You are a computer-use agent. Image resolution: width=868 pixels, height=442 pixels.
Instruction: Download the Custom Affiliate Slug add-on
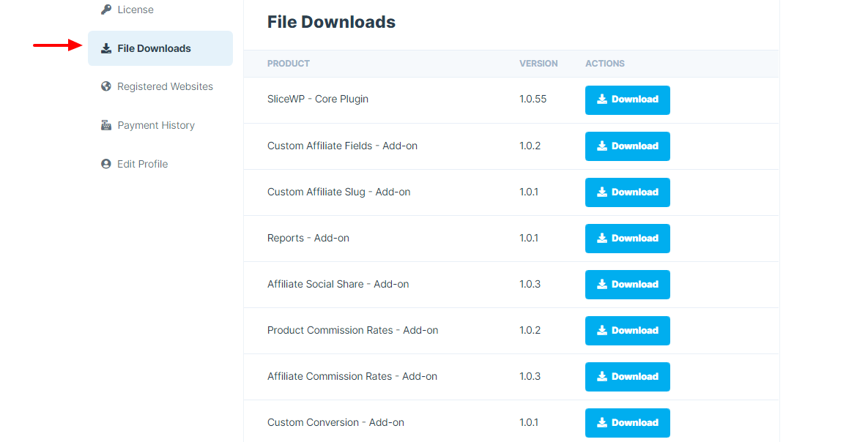pyautogui.click(x=627, y=192)
